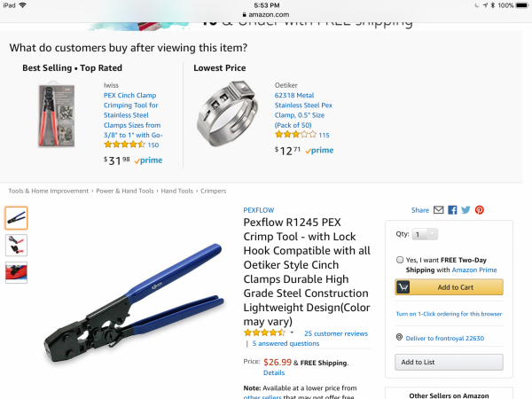This screenshot has width=532, height=399.
Task: Share product on Pinterest icon
Action: 480,210
